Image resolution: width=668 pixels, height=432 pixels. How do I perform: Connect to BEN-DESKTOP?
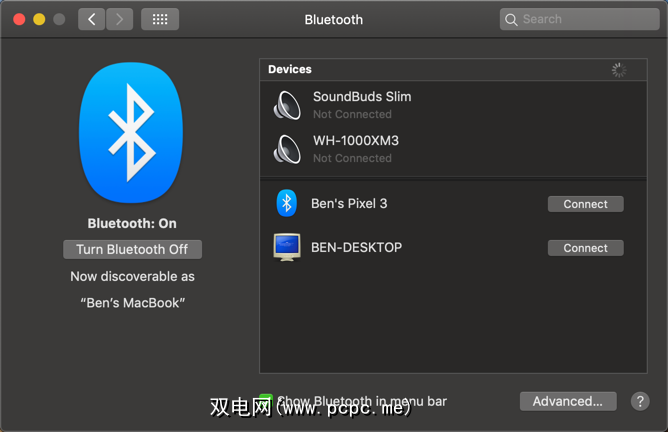pos(585,248)
